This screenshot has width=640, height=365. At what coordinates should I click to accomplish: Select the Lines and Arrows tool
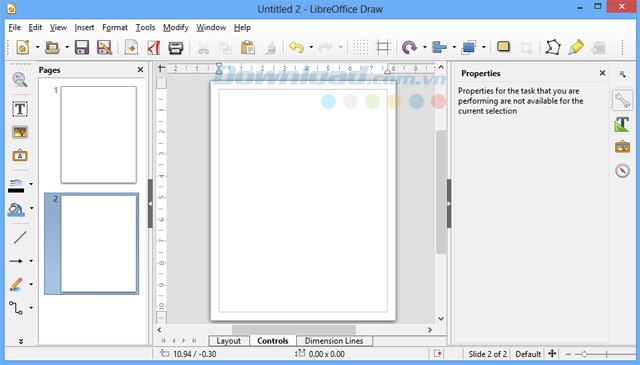(x=16, y=261)
